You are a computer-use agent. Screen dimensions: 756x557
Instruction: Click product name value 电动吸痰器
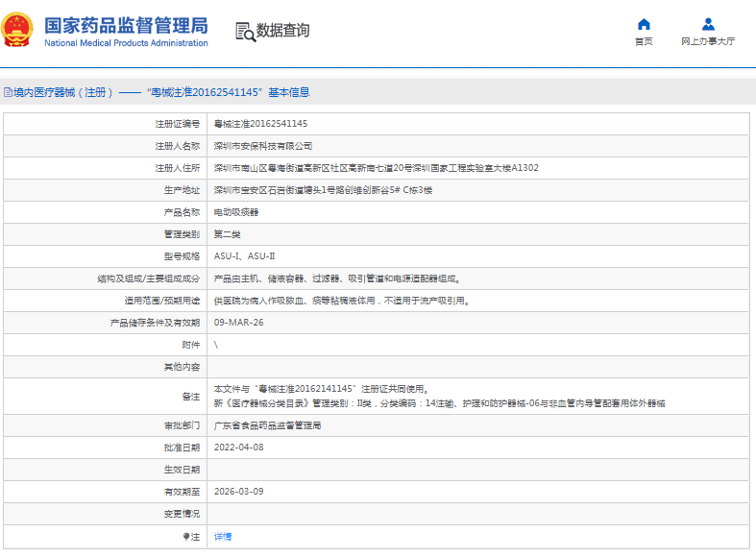pos(235,212)
